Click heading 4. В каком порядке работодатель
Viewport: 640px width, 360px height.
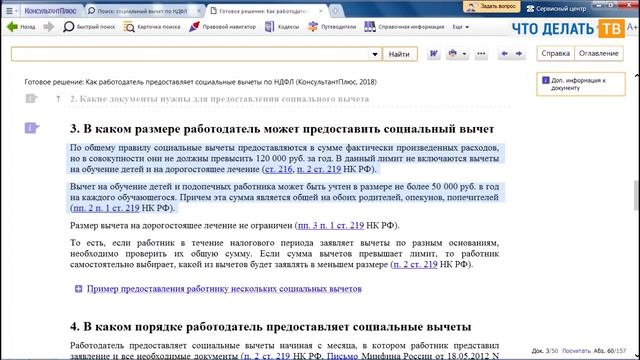click(x=271, y=327)
